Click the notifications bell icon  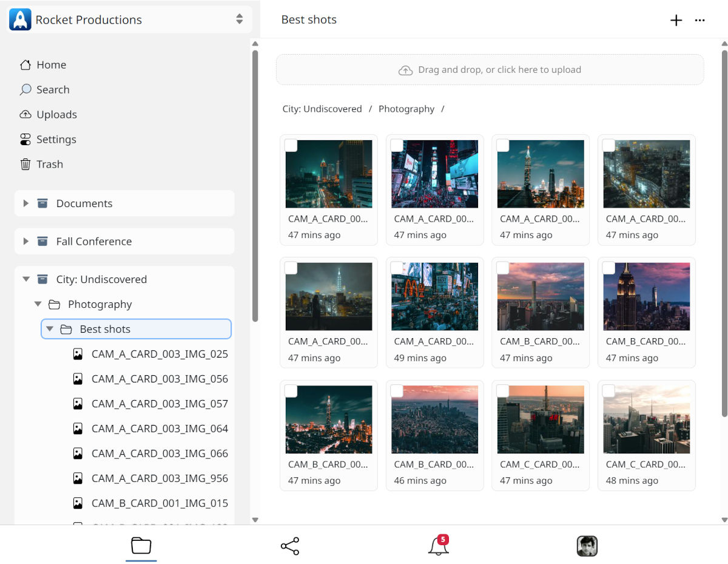pos(438,546)
